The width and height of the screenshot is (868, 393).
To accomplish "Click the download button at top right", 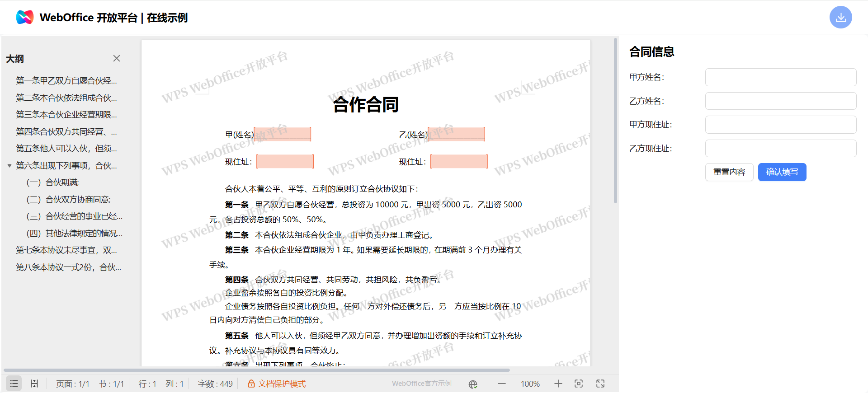I will point(840,17).
